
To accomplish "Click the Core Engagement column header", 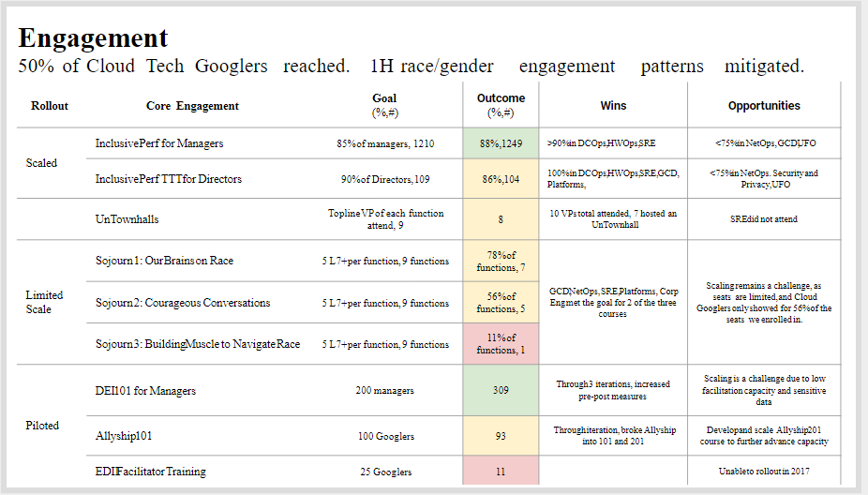I will (192, 106).
